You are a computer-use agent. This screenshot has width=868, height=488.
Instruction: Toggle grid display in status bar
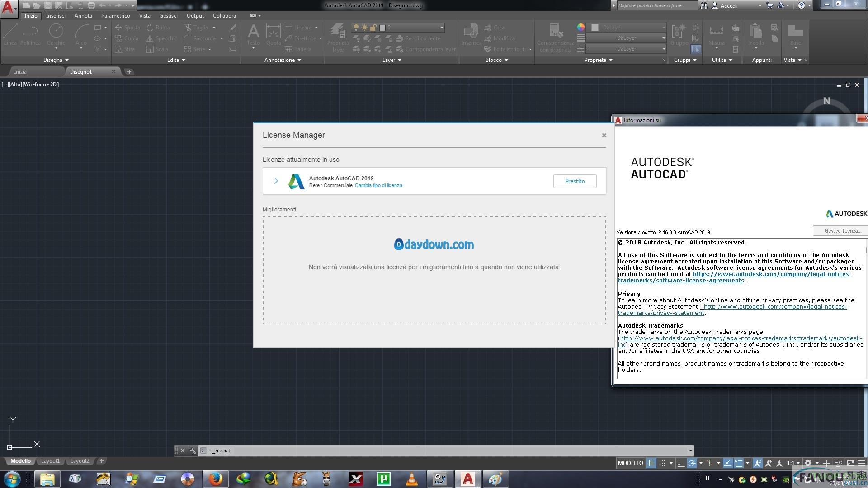651,463
